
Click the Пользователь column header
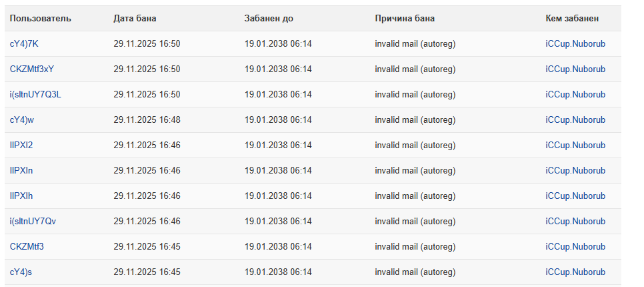[40, 19]
